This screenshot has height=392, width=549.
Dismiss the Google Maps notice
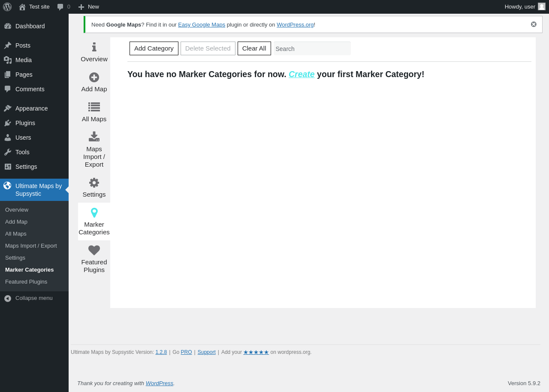pyautogui.click(x=534, y=24)
